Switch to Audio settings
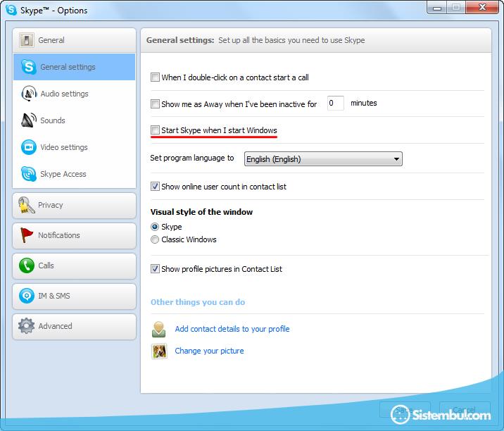 pyautogui.click(x=74, y=94)
